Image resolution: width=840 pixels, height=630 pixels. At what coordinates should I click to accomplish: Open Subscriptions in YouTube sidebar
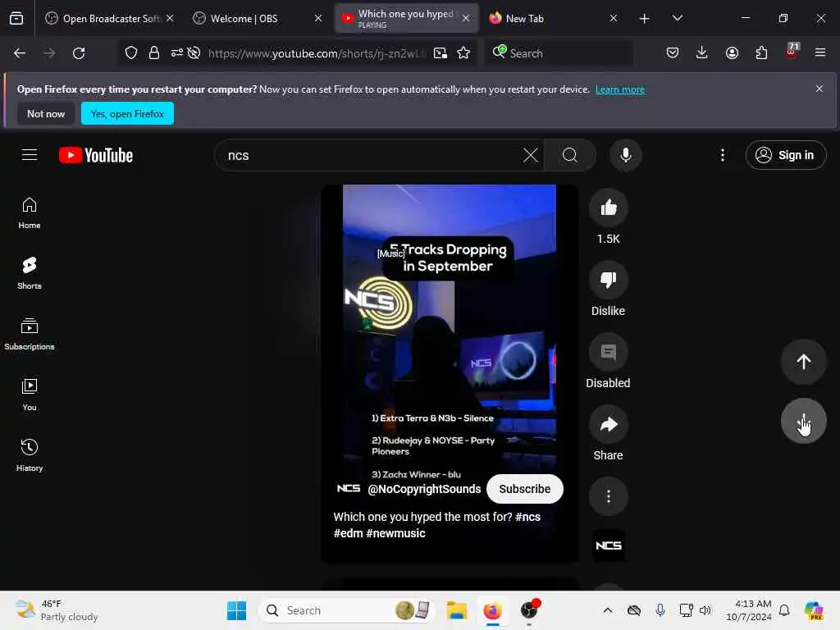click(x=30, y=335)
